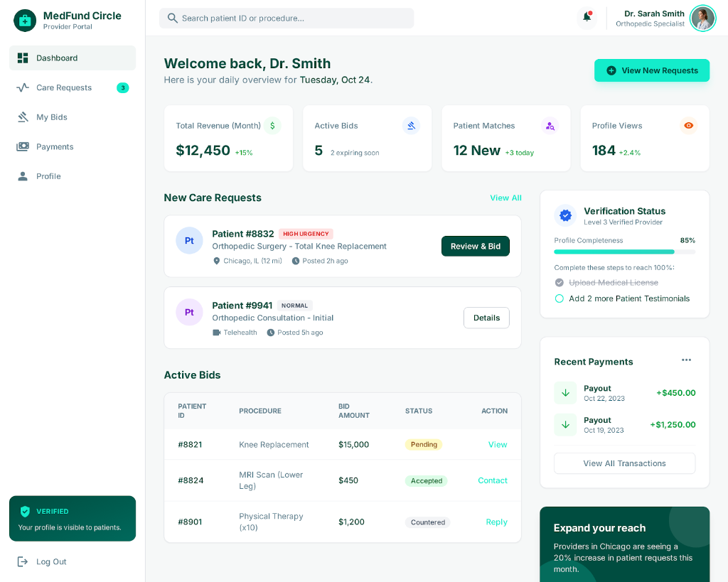728x582 pixels.
Task: Open Recent Payments three-dot options menu
Action: 686,360
